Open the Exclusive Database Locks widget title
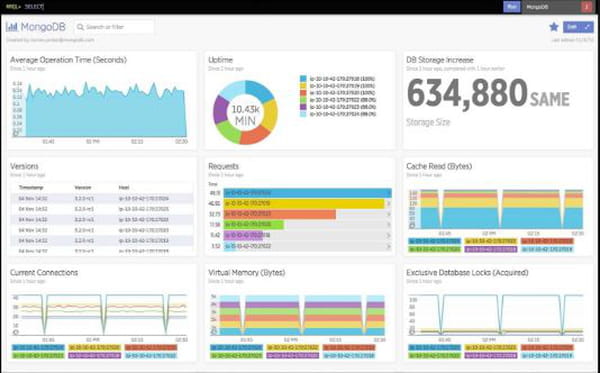Screen dimensions: 600x373 point(467,273)
